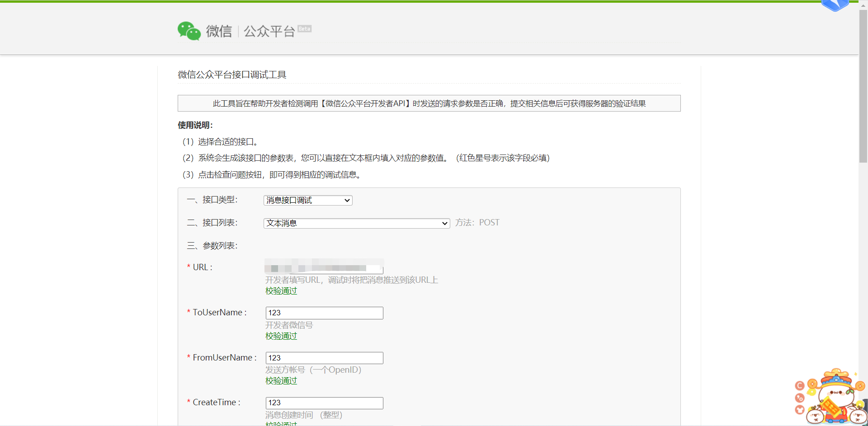Click 校验通过 under the ToUserName field
The image size is (868, 426).
281,336
